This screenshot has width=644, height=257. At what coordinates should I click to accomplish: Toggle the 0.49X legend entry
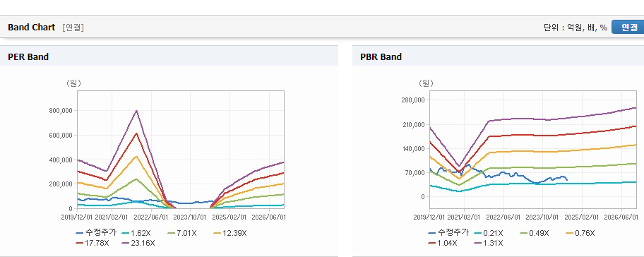(534, 233)
